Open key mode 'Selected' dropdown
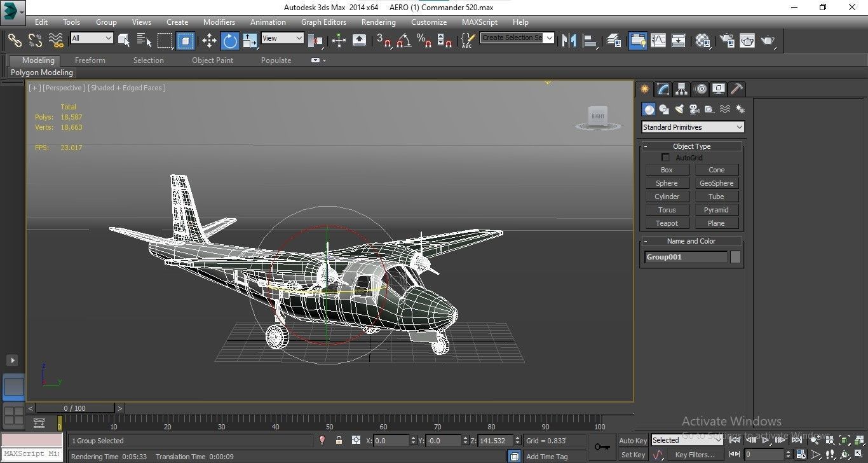The width and height of the screenshot is (868, 463). point(686,440)
